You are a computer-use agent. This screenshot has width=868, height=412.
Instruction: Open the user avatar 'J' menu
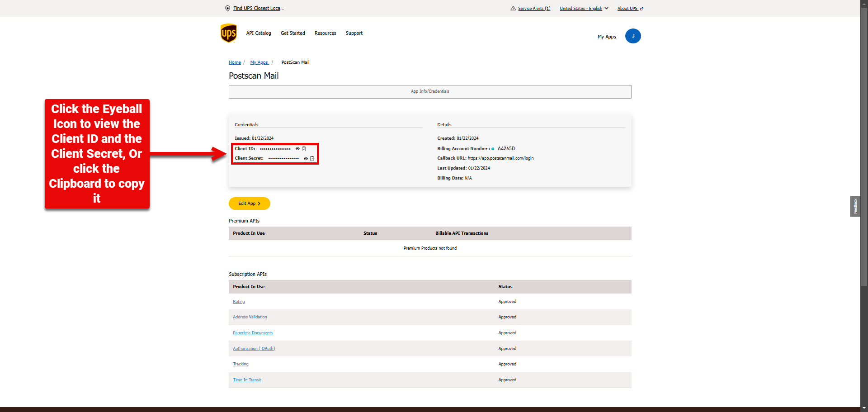[x=633, y=36]
